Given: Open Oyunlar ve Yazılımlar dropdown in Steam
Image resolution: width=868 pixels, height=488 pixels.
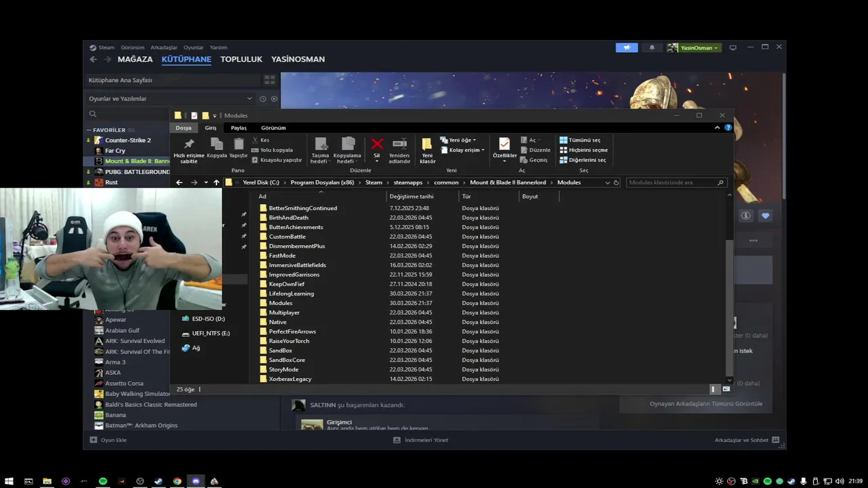Looking at the screenshot, I should click(170, 99).
